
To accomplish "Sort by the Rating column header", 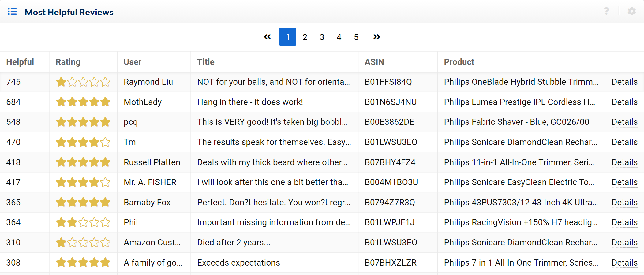I will pos(68,62).
